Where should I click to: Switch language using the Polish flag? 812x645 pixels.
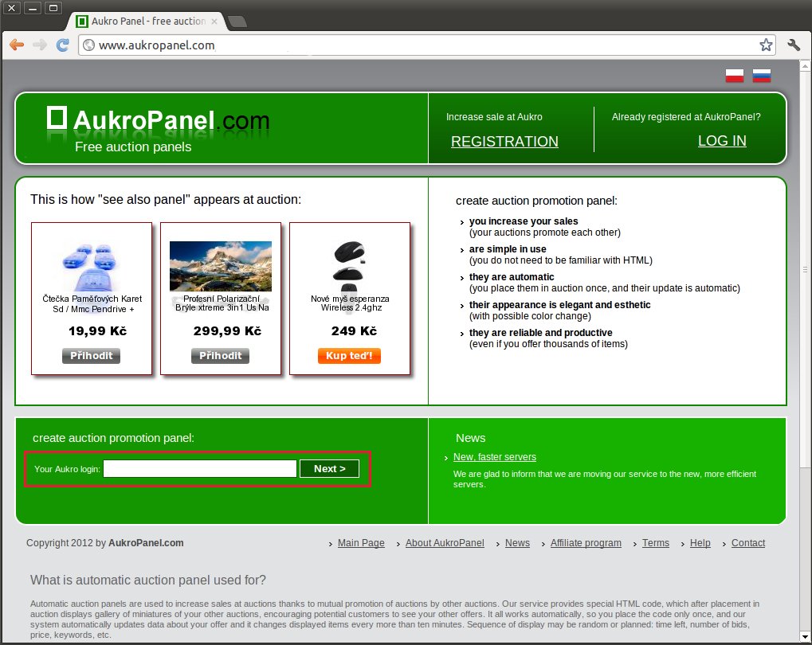click(x=735, y=76)
